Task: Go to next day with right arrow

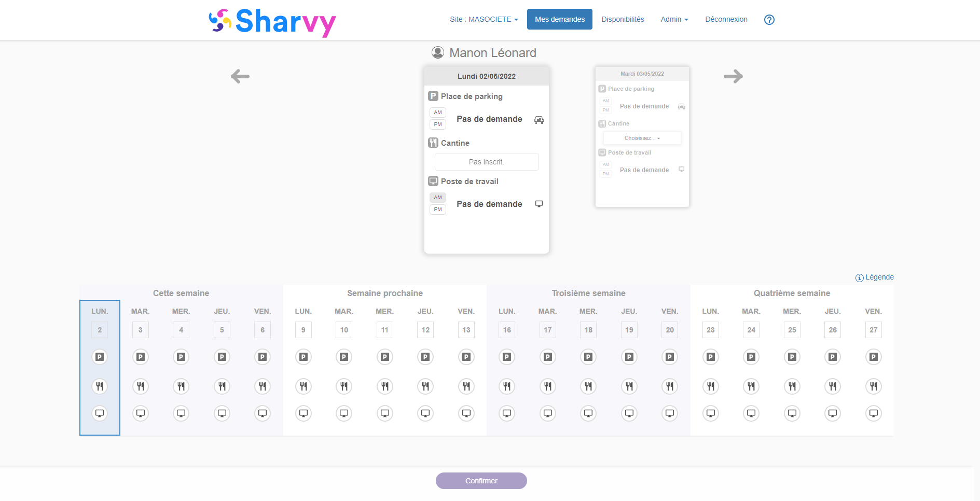Action: click(x=733, y=76)
